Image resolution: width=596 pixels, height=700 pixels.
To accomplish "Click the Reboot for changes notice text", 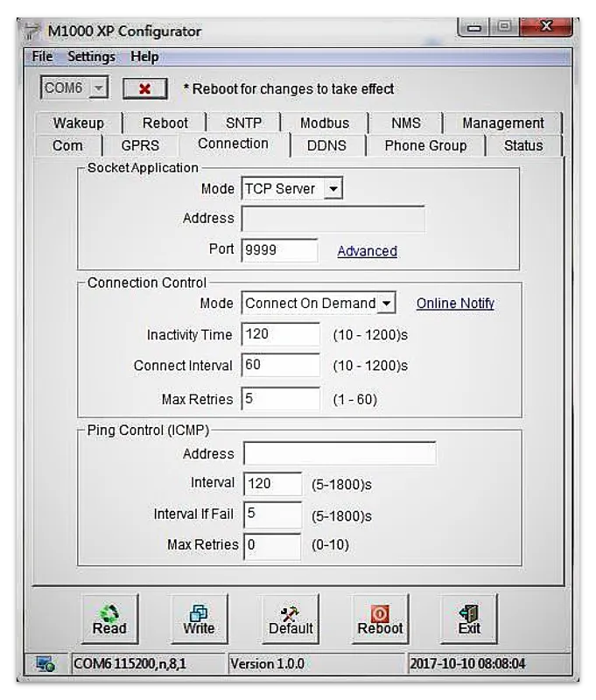I will 289,89.
